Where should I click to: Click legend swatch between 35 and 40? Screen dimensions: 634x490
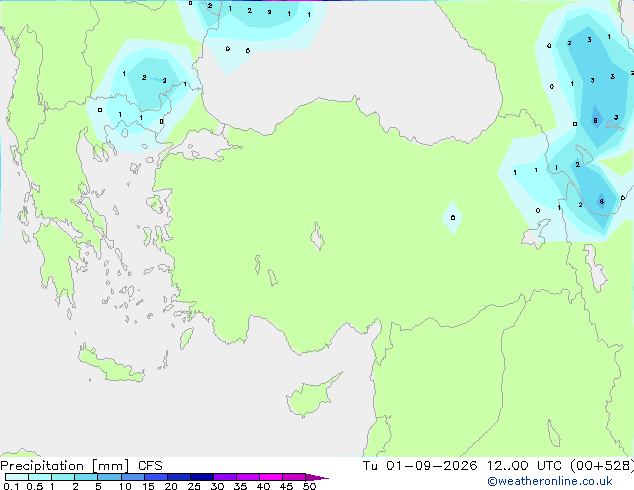tap(248, 477)
